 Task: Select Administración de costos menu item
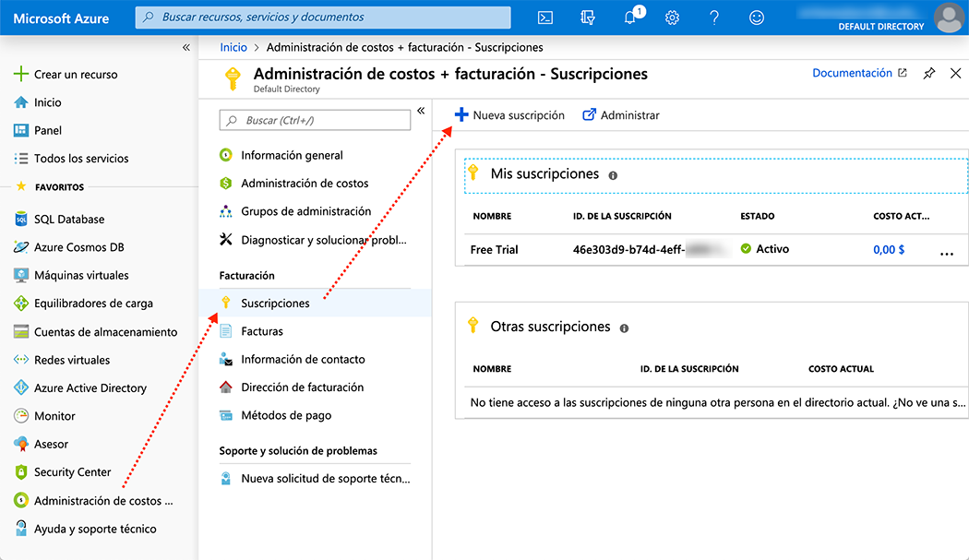[x=294, y=183]
